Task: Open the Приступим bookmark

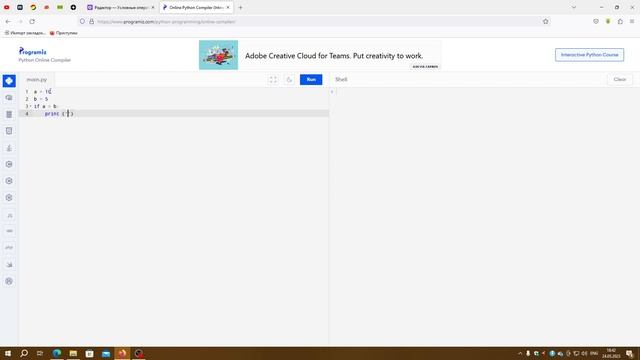Action: point(64,33)
